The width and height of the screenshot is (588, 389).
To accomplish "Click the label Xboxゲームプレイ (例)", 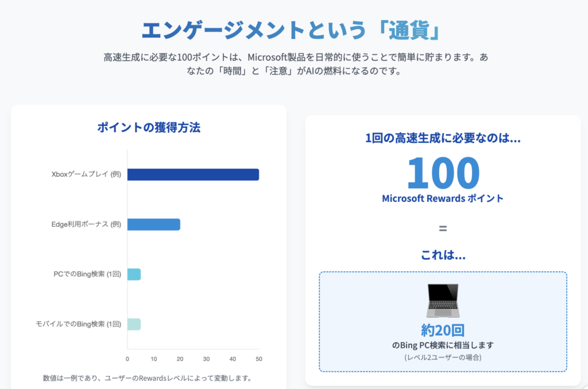I will click(86, 174).
